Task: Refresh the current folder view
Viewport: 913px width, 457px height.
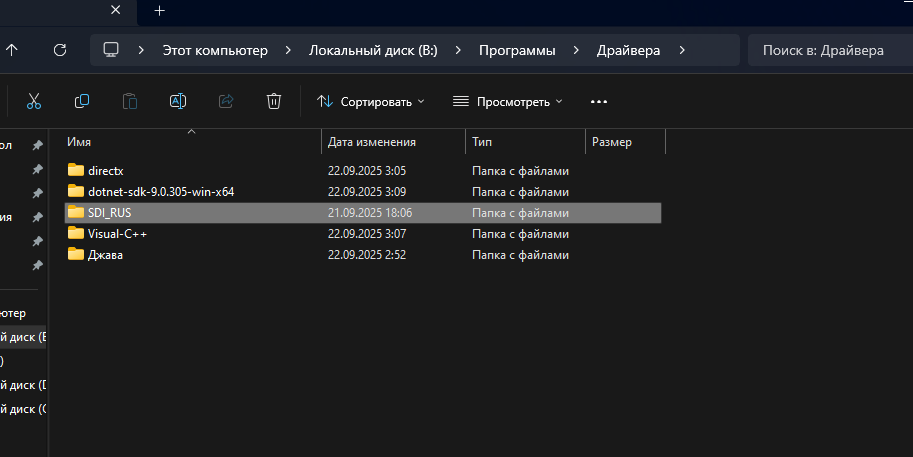Action: pos(60,50)
